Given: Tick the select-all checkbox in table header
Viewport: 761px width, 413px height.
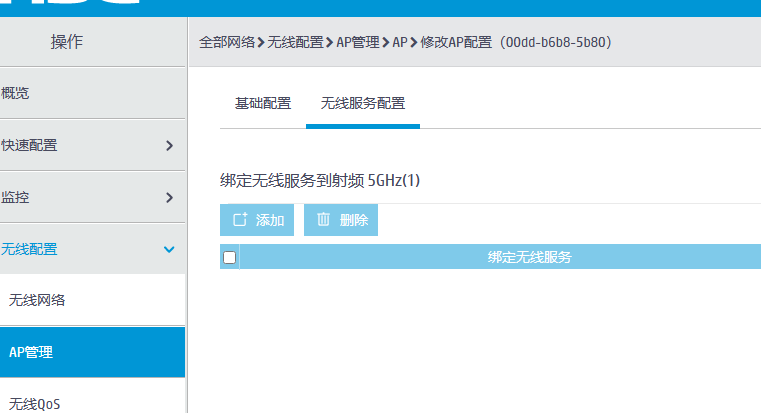Looking at the screenshot, I should 230,257.
